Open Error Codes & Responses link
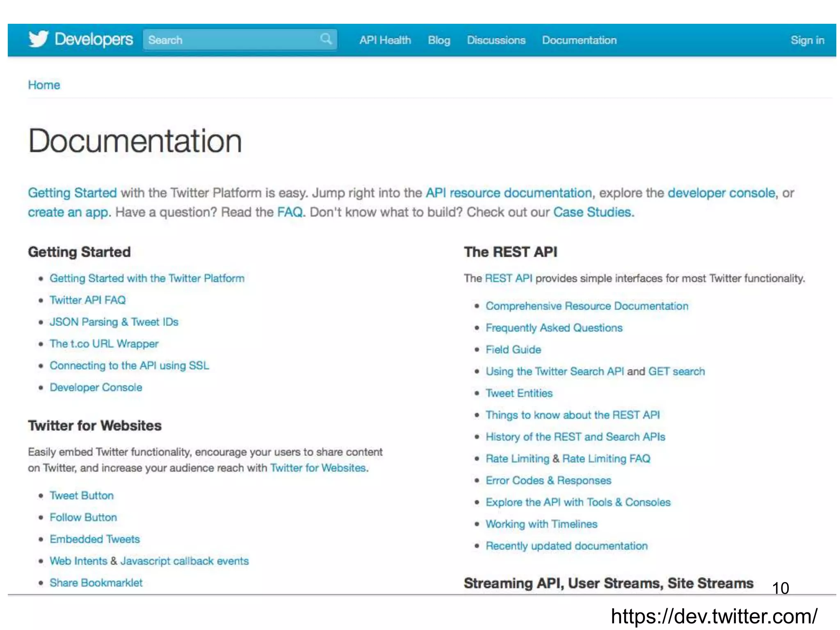This screenshot has height=630, width=840. (548, 480)
